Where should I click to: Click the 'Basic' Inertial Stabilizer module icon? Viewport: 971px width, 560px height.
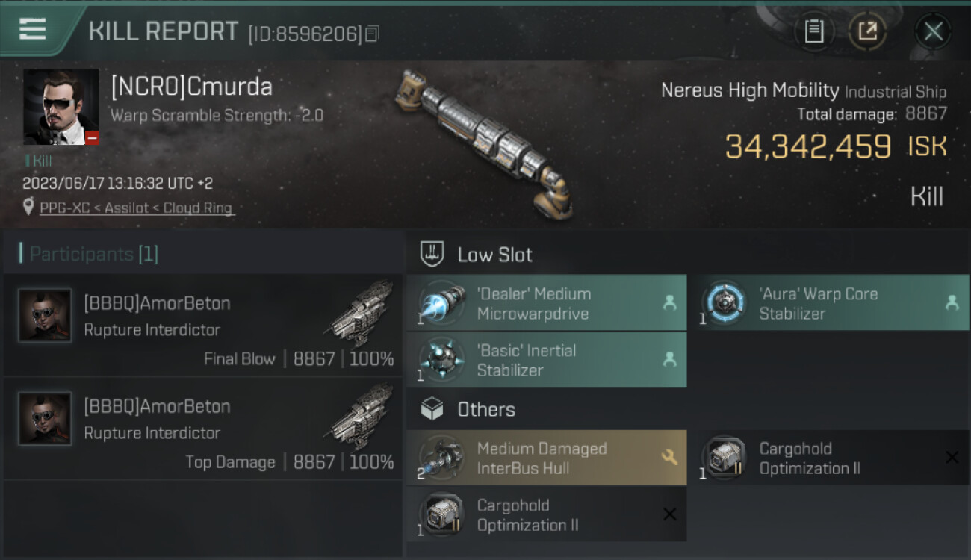point(441,360)
